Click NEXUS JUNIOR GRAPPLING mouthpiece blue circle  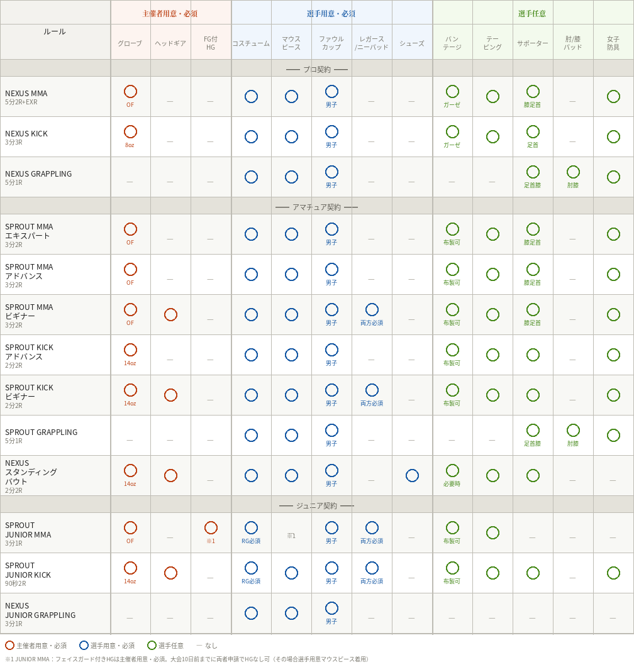(291, 614)
